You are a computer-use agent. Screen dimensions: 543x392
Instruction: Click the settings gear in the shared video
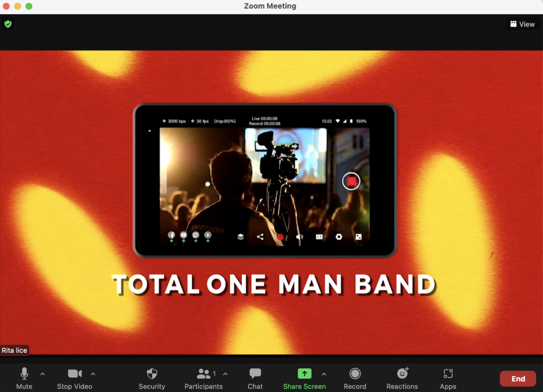[339, 237]
